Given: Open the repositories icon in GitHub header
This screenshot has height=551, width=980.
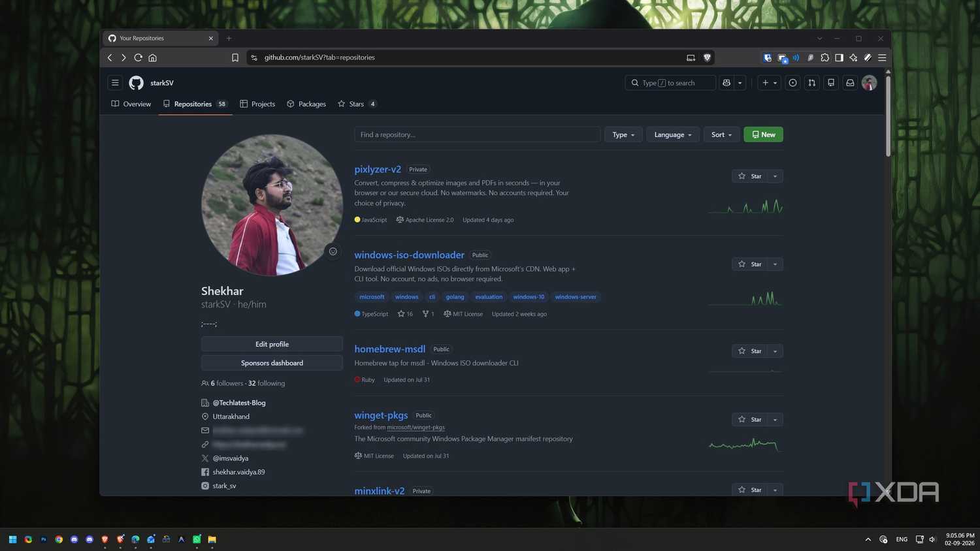Looking at the screenshot, I should coord(831,83).
